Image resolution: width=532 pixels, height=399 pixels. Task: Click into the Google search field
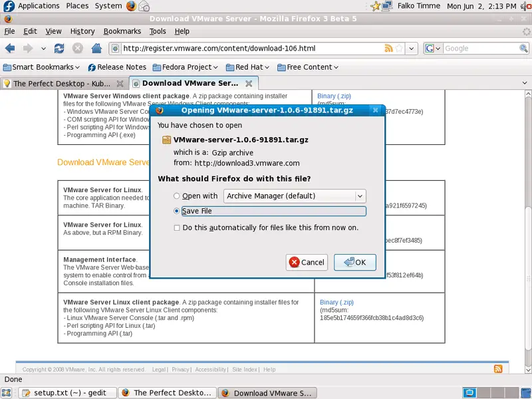coord(481,48)
